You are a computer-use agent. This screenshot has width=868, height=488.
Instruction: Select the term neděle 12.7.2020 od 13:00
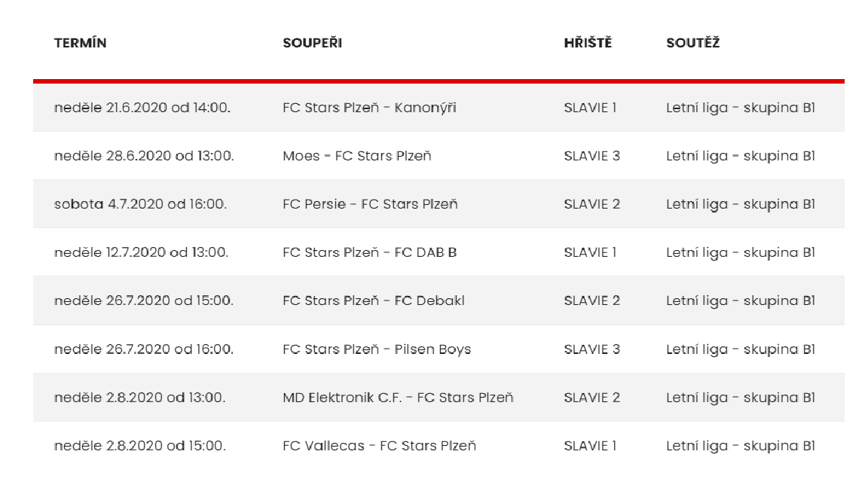coord(141,252)
